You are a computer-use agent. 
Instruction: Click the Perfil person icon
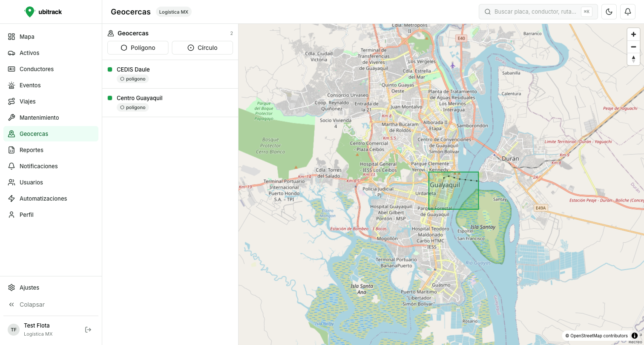[11, 215]
